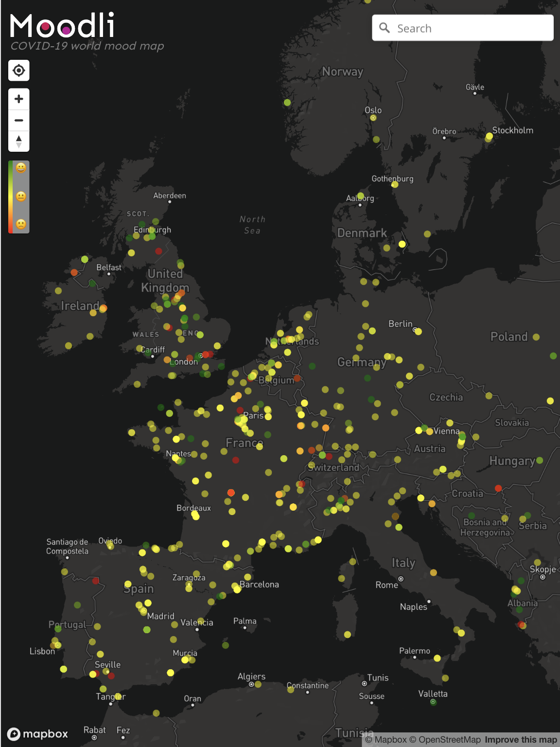Click the Croatia country label

click(x=468, y=494)
